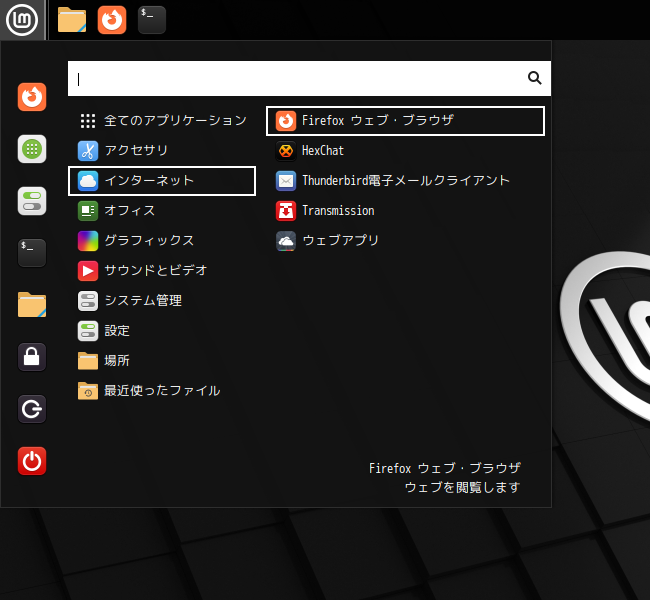Launch Thunderbird電子メールクライアント
Viewport: 650px width, 600px height.
point(405,181)
